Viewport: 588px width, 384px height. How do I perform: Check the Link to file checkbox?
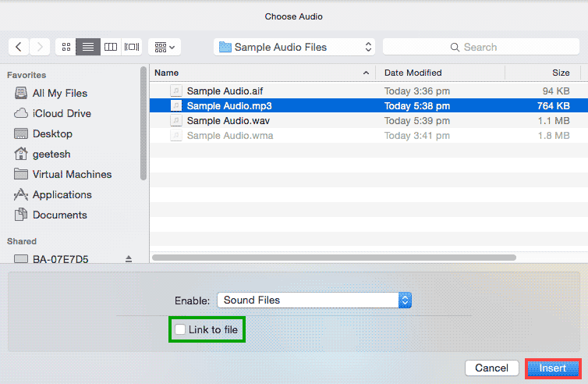pyautogui.click(x=180, y=329)
